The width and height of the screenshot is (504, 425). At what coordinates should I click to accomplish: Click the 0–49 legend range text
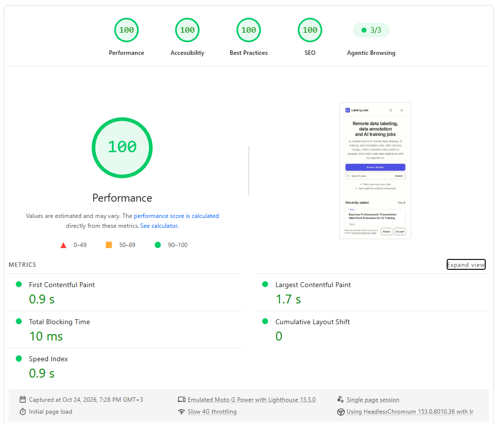(x=80, y=245)
